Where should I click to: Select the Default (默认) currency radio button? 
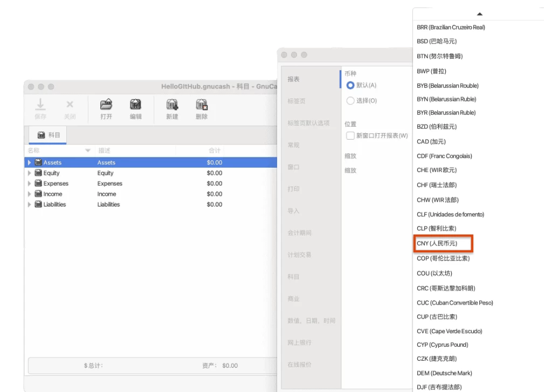350,85
